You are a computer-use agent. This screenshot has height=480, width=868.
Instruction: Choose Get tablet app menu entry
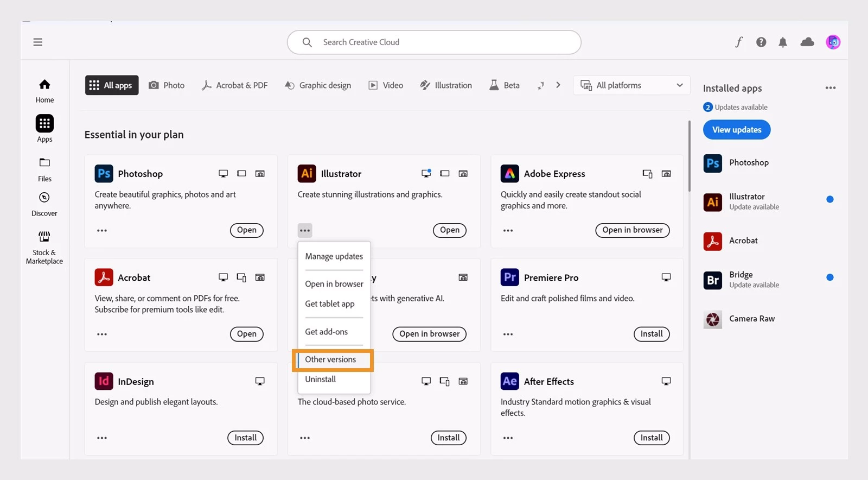point(330,304)
